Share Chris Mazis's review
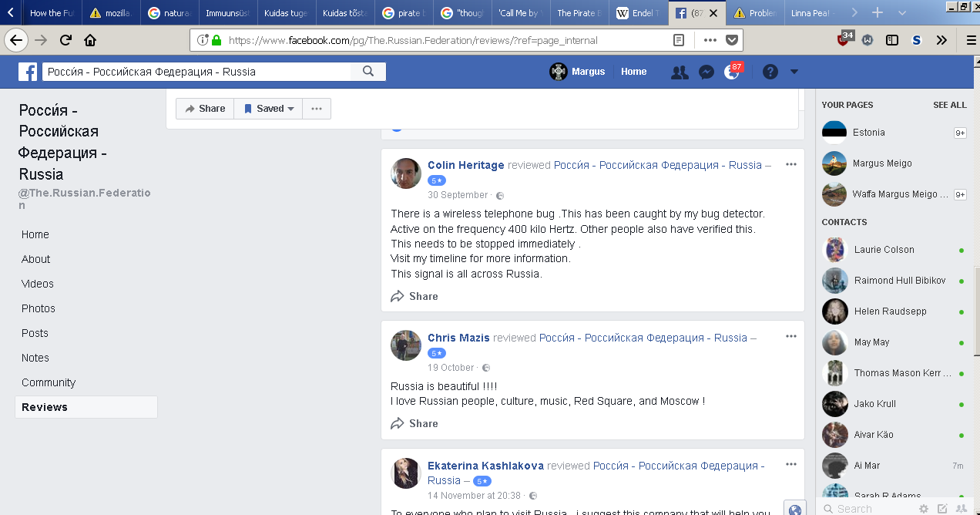 point(414,423)
